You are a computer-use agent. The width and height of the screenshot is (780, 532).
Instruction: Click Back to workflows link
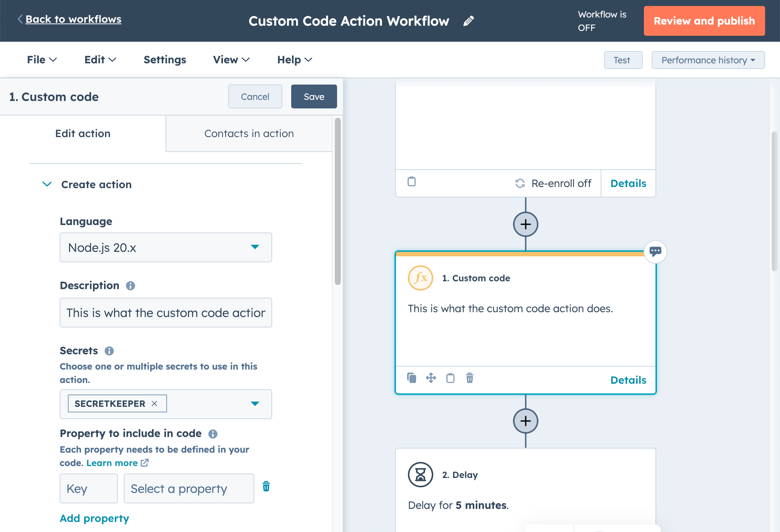[73, 19]
